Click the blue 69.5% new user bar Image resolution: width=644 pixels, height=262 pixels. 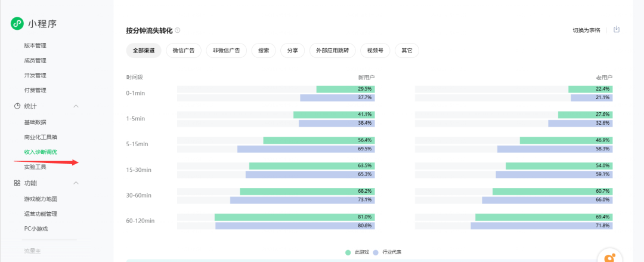click(x=306, y=149)
